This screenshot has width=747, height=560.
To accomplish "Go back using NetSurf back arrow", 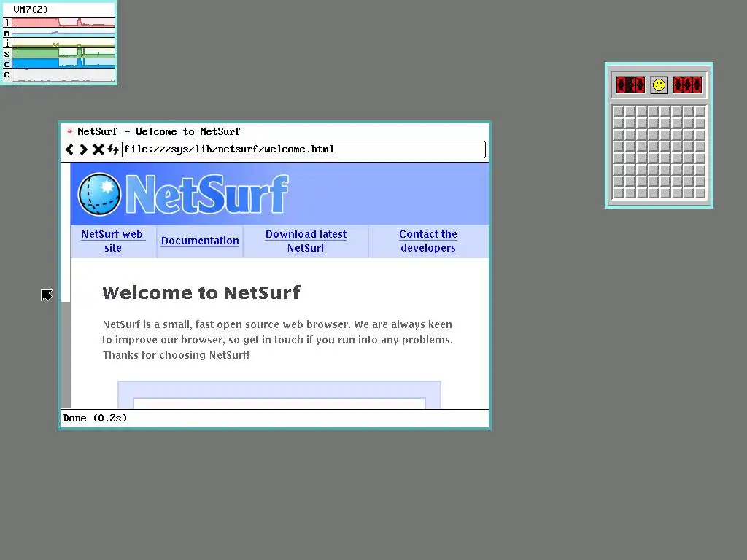I will (x=69, y=149).
